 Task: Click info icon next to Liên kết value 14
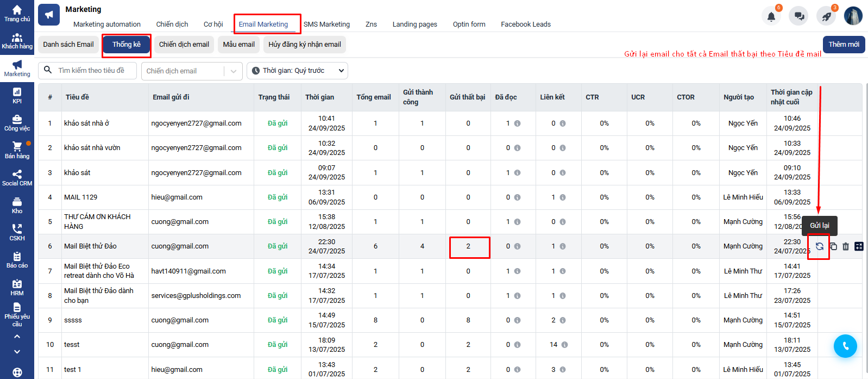coord(565,345)
